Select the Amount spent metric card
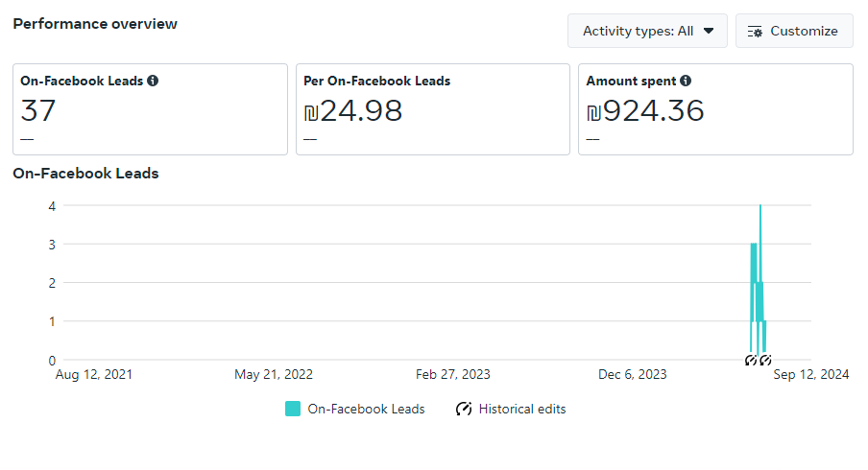 715,109
